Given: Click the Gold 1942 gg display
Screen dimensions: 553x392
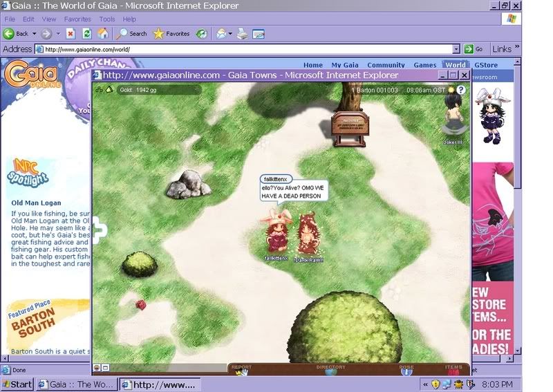Looking at the screenshot, I should pyautogui.click(x=159, y=90).
